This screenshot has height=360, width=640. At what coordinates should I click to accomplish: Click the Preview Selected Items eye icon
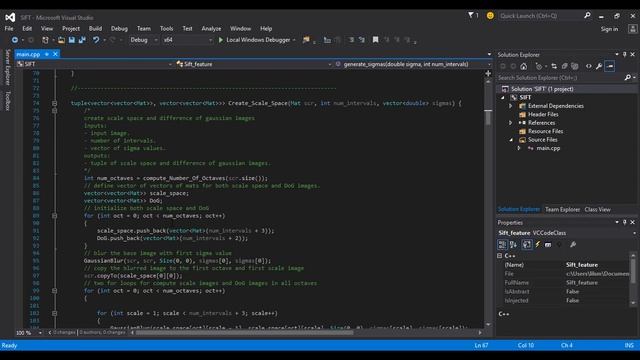589,66
